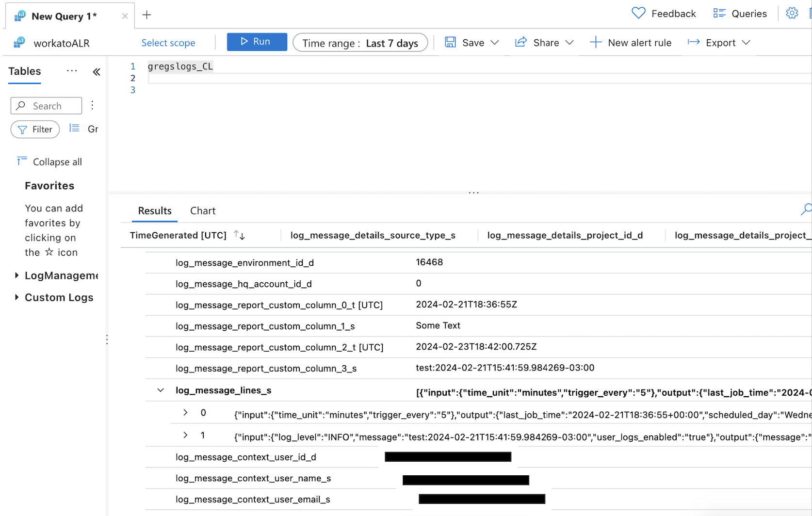Switch to the Chart tab
Image resolution: width=812 pixels, height=516 pixels.
click(202, 210)
